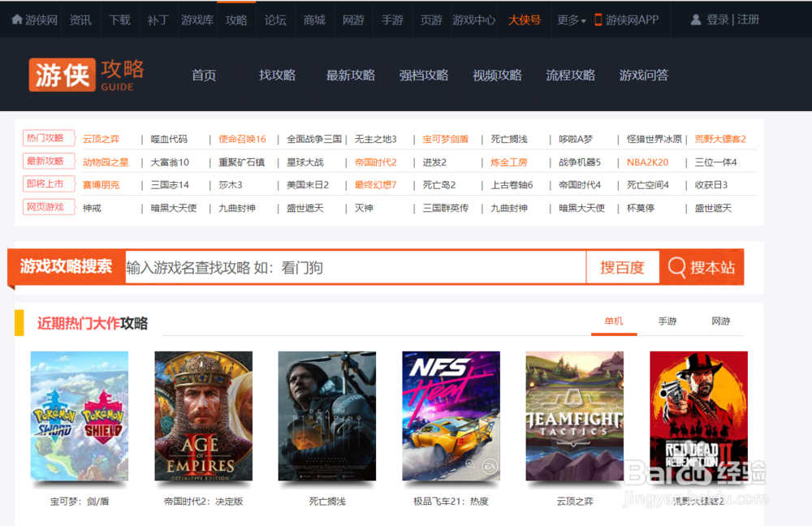
Task: Open the Death Stranding cover thumbnail
Action: tap(326, 416)
